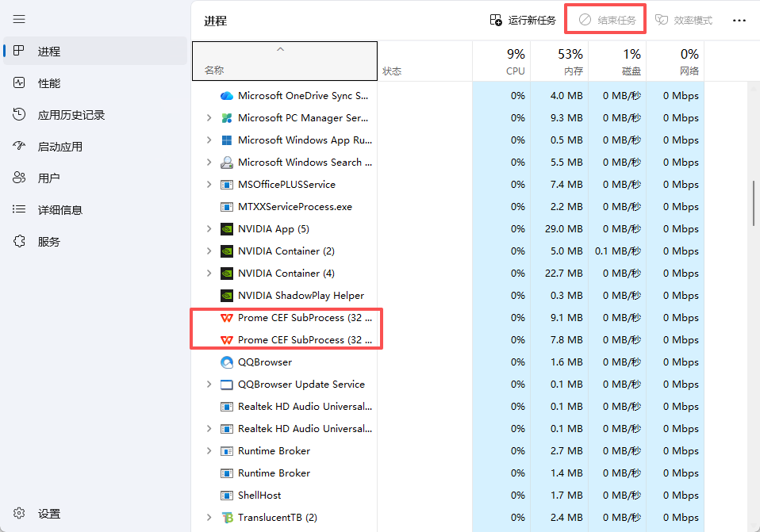Screen dimensions: 760x532
Task: Click 0.1 MB/秒 disk value cell
Action: (617, 251)
